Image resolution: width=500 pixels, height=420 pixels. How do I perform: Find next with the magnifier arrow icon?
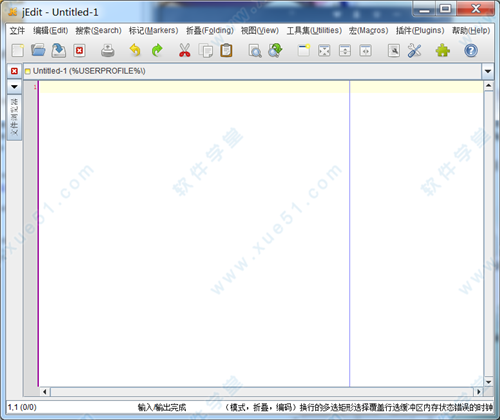275,50
